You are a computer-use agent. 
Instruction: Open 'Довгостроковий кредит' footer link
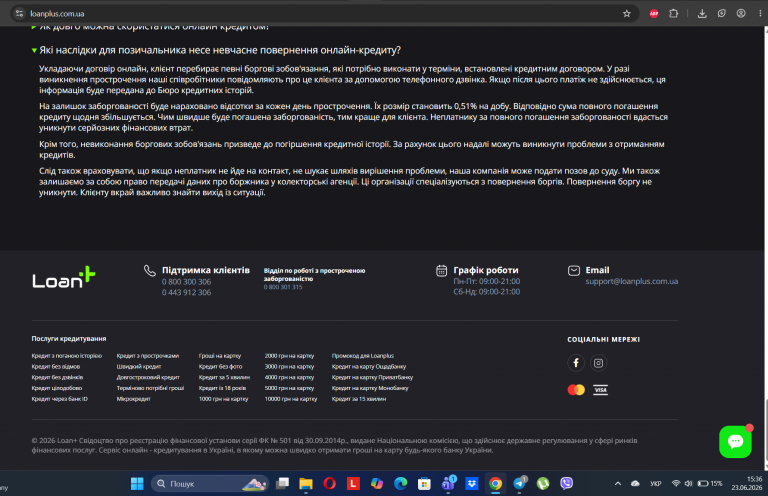click(x=148, y=378)
